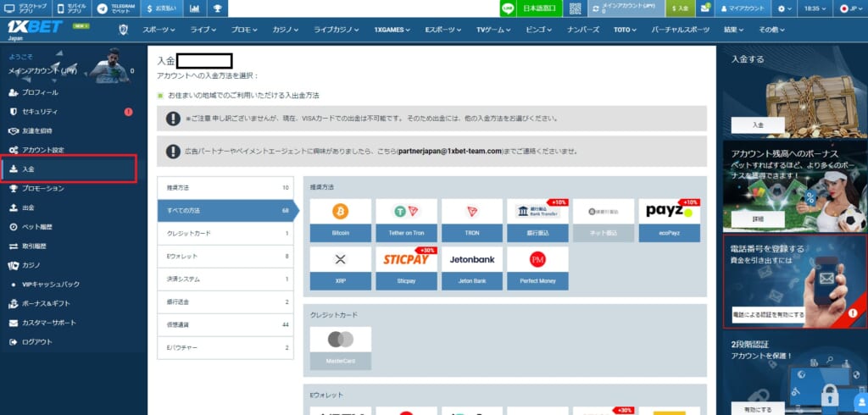
Task: Select the 銀行送金 category tab
Action: point(225,302)
